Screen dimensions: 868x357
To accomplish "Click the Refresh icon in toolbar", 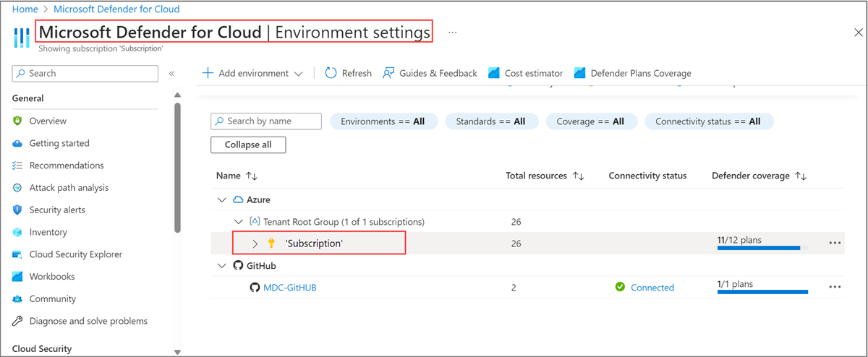I will (331, 73).
